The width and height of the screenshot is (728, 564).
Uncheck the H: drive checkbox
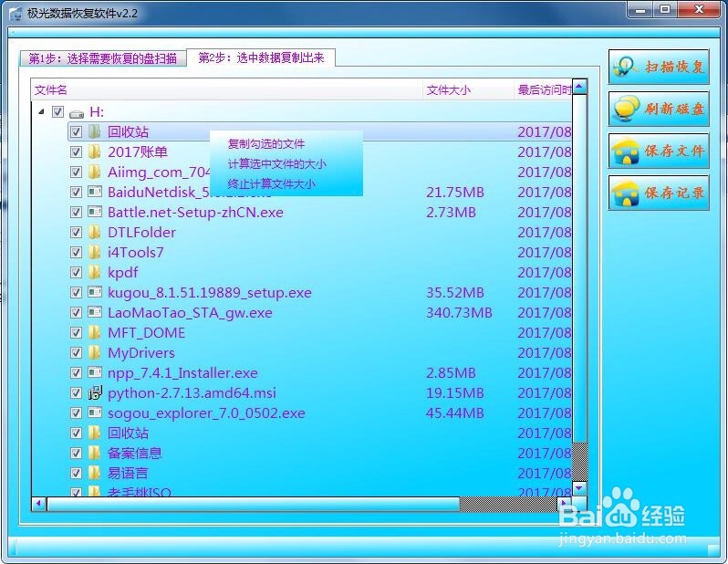click(58, 112)
